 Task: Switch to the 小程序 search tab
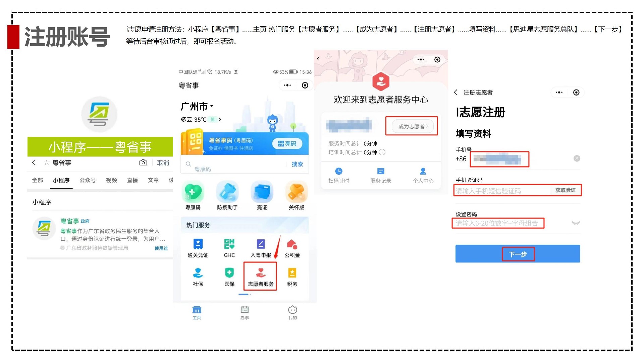click(x=61, y=180)
